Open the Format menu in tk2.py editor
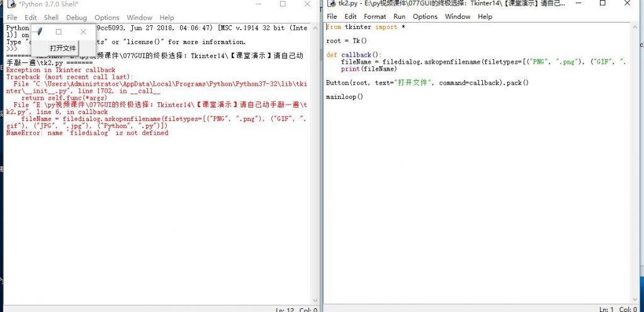The height and width of the screenshot is (312, 644). 375,16
